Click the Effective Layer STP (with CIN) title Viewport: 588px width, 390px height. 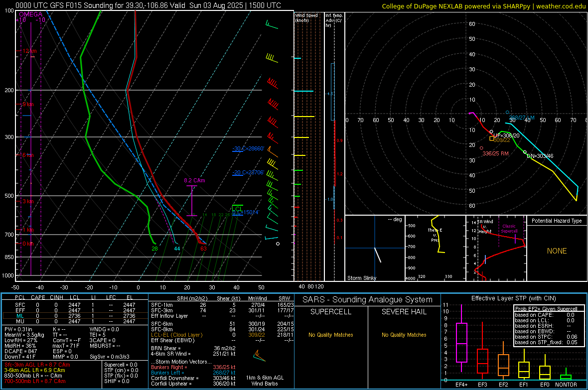tap(513, 298)
